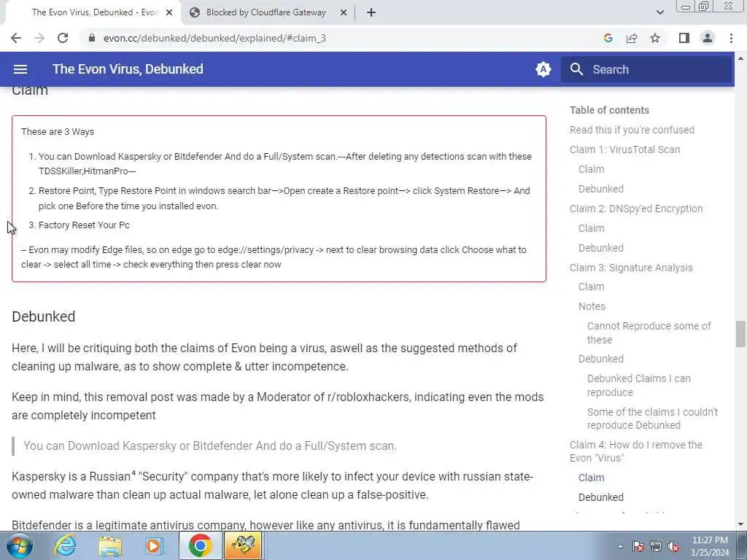Click the browser forward arrow
Screen dimensions: 747x560
(39, 38)
